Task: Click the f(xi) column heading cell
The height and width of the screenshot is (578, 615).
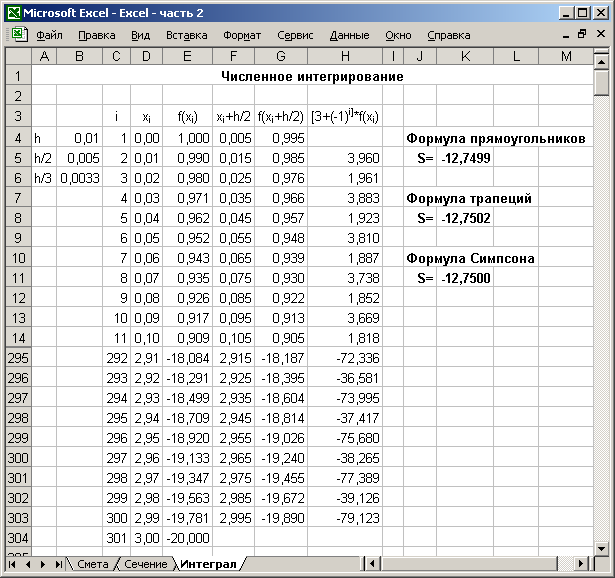Action: pyautogui.click(x=187, y=116)
